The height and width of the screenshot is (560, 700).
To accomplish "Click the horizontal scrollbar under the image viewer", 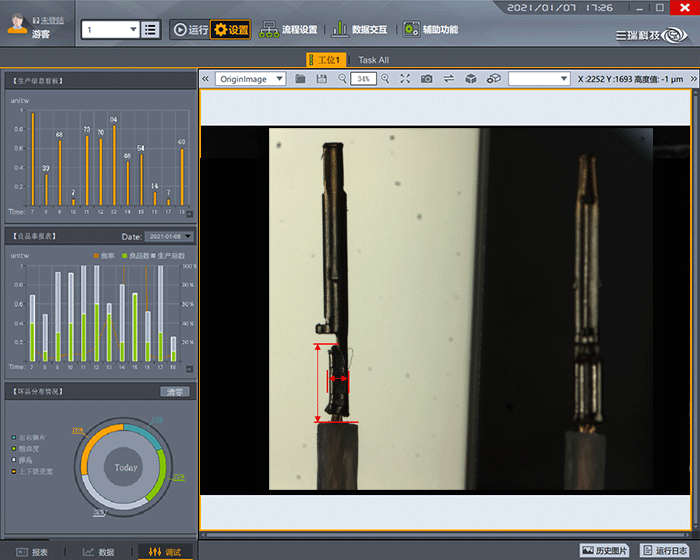I will pyautogui.click(x=445, y=535).
